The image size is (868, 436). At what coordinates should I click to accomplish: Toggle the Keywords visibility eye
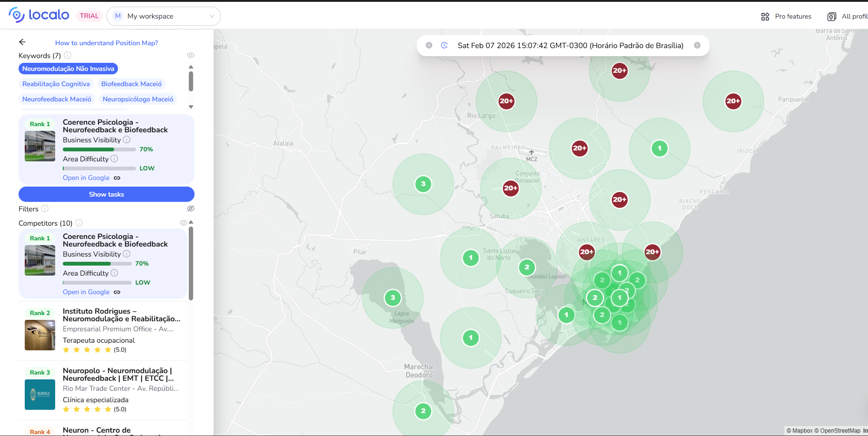[x=191, y=55]
